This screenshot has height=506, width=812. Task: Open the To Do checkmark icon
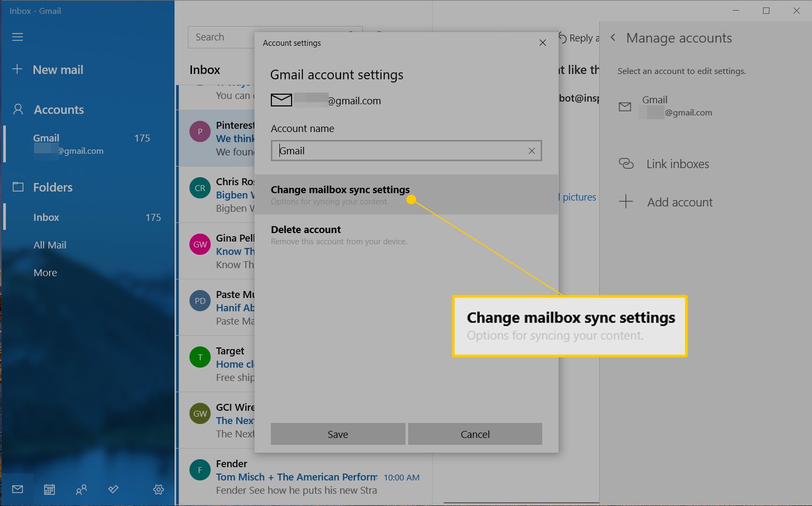113,489
